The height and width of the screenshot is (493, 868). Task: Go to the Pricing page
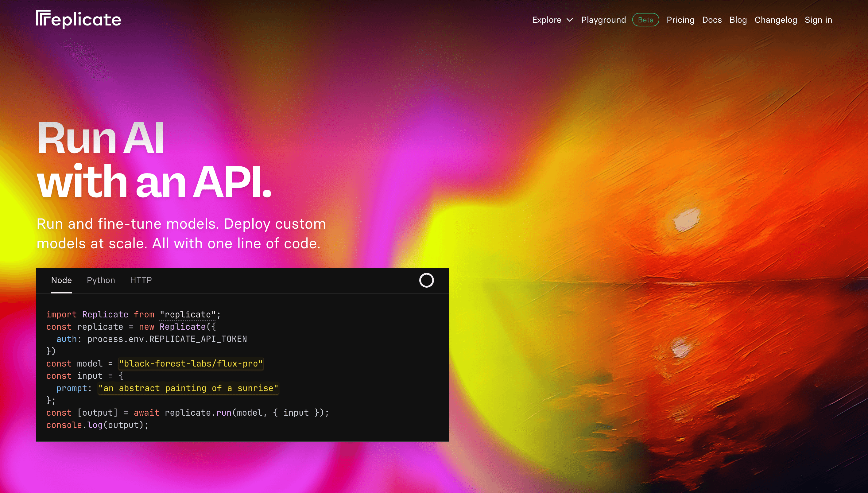click(x=680, y=20)
